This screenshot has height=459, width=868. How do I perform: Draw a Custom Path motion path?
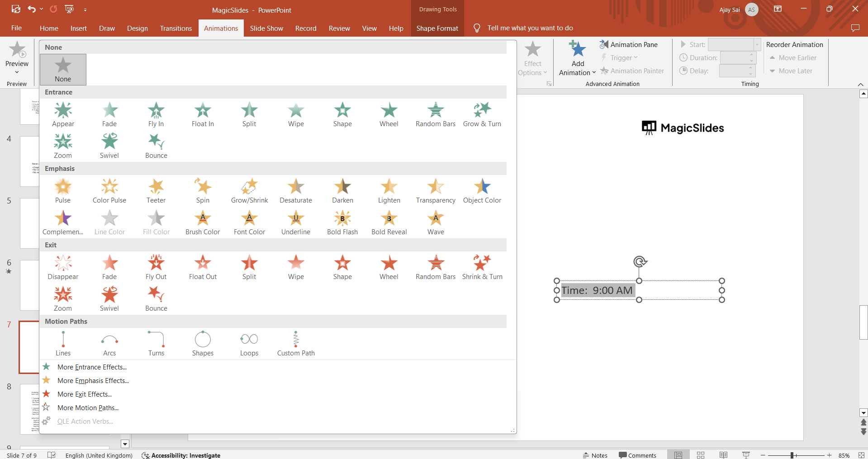point(296,344)
